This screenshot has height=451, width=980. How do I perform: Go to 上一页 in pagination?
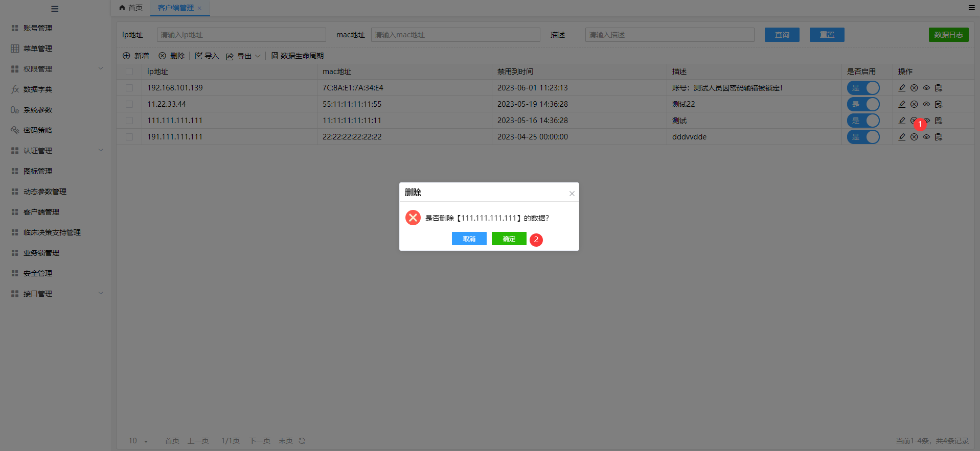tap(198, 441)
